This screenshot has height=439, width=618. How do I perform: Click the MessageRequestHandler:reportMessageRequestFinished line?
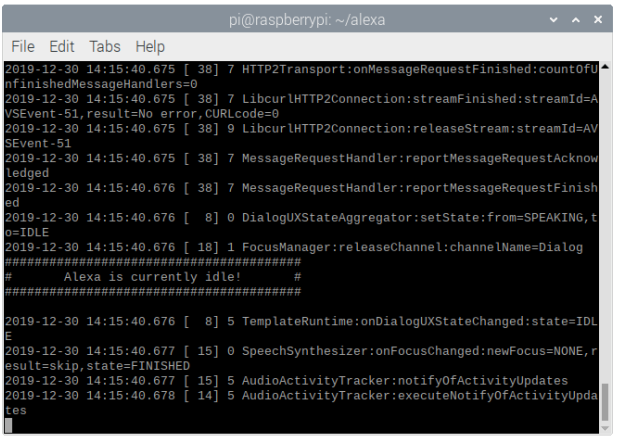(x=302, y=195)
